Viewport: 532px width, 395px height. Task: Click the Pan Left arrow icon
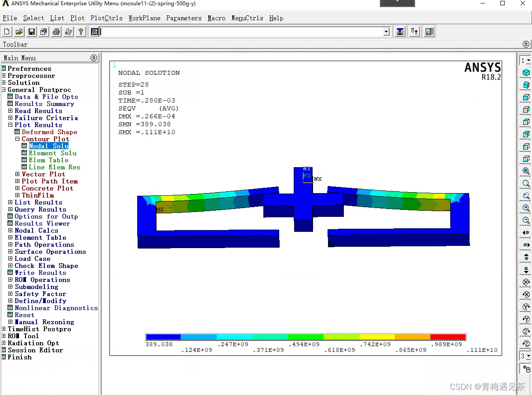pos(525,233)
